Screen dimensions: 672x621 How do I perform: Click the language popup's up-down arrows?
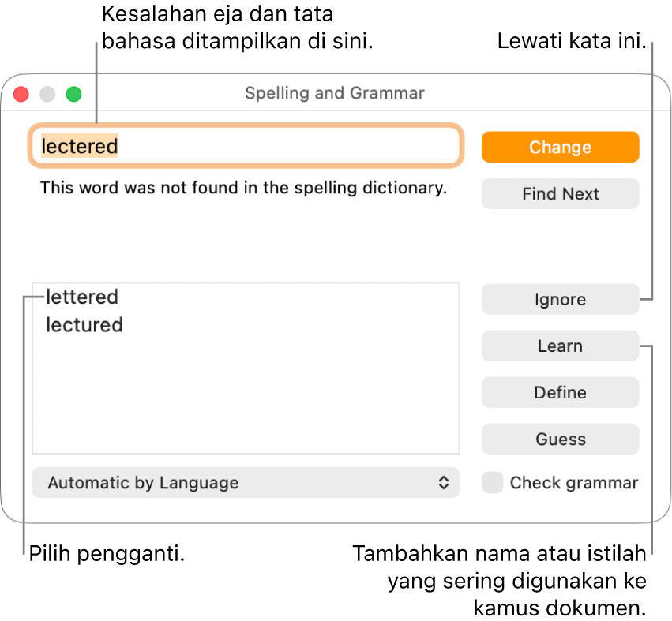444,482
